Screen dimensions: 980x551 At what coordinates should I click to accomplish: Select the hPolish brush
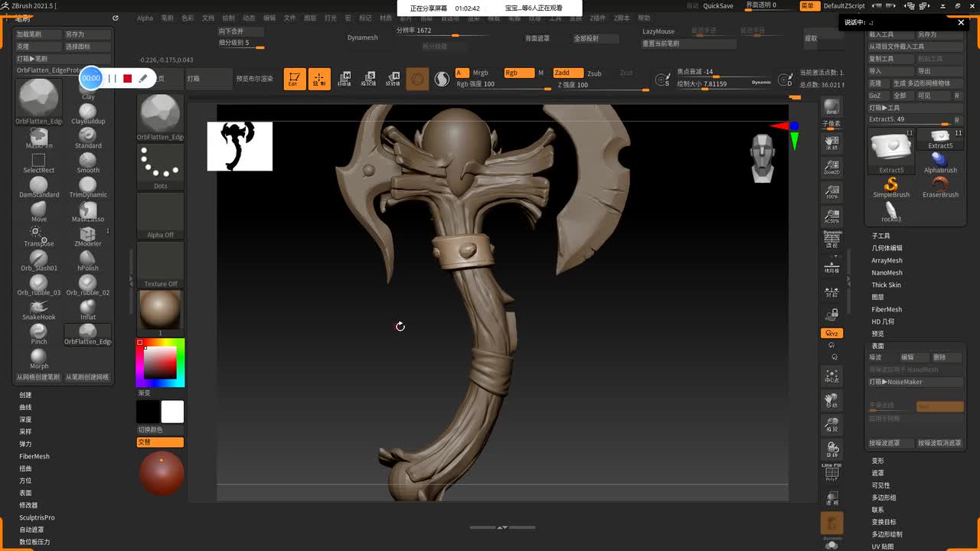(88, 262)
